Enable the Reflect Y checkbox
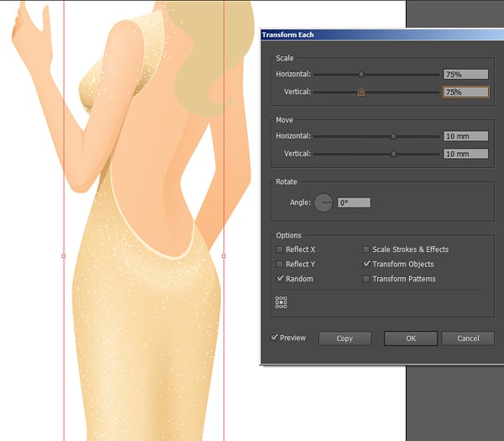Image resolution: width=504 pixels, height=441 pixels. tap(280, 265)
